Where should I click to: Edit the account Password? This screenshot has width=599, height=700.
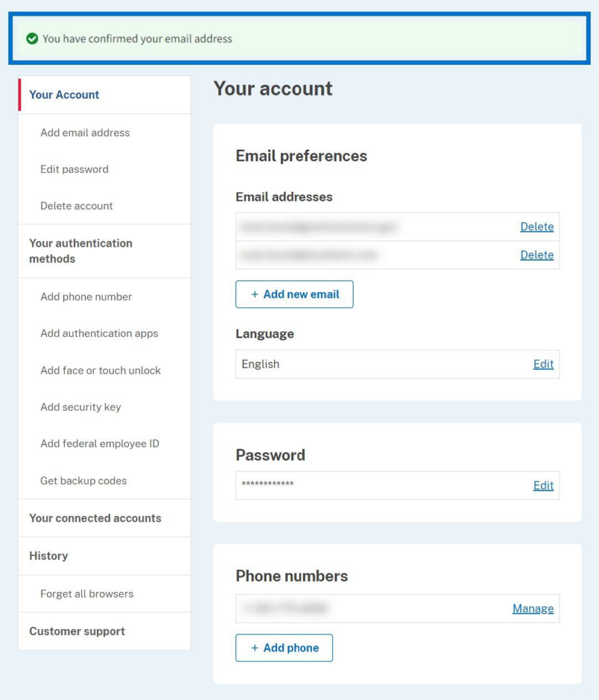pos(544,485)
